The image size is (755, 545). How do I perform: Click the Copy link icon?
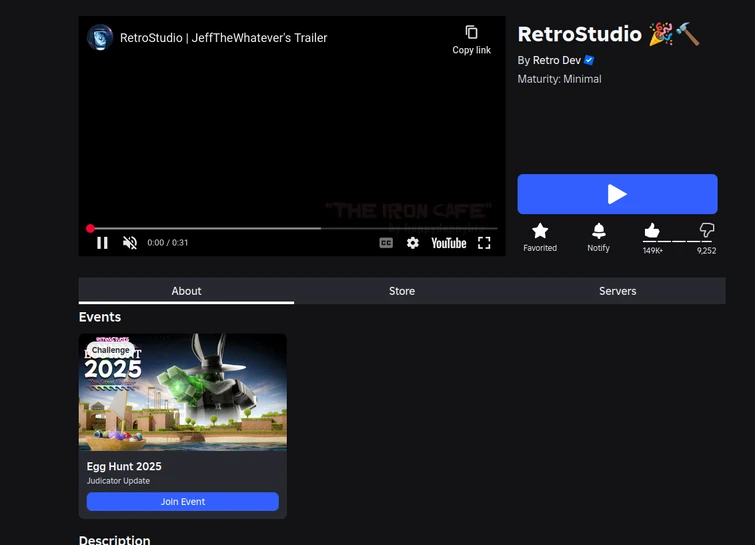click(471, 32)
